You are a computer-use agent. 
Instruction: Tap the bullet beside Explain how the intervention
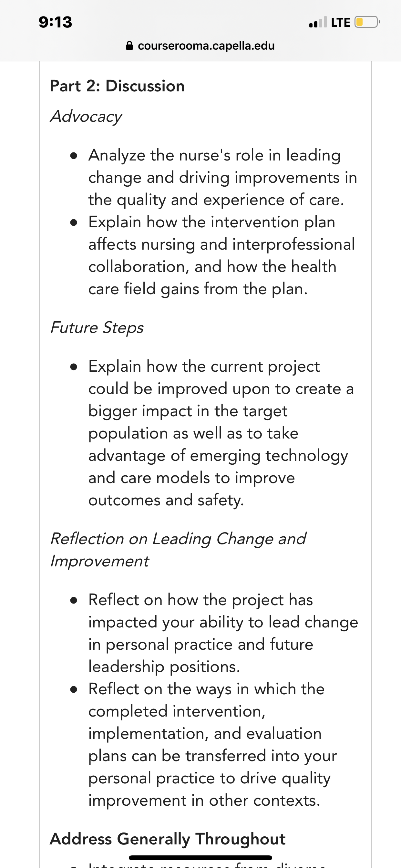click(x=74, y=223)
